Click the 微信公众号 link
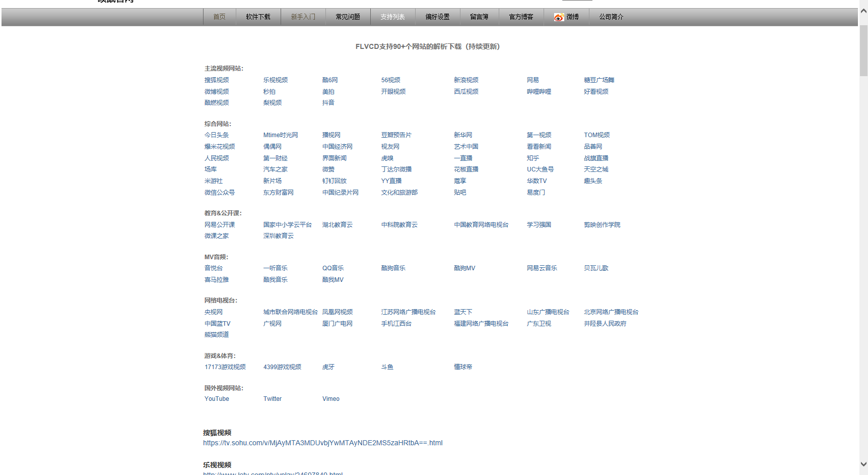868x475 pixels. tap(220, 193)
